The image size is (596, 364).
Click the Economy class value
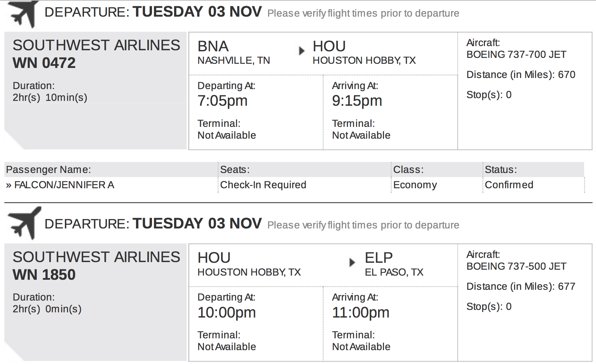(x=415, y=185)
